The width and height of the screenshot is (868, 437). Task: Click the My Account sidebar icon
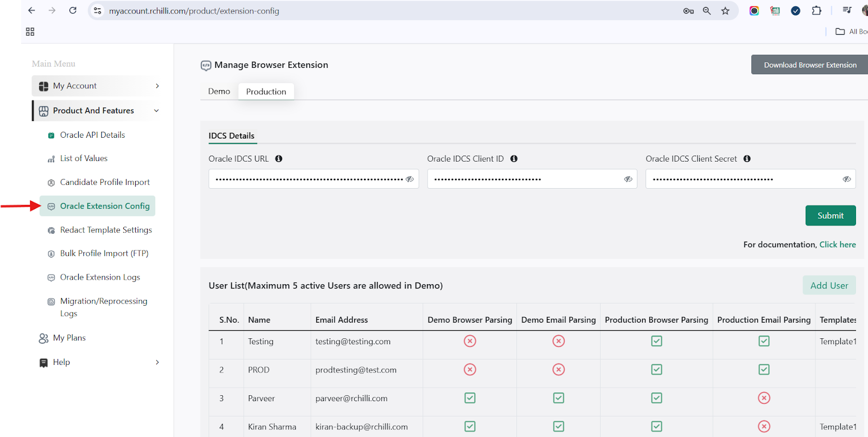pos(43,86)
